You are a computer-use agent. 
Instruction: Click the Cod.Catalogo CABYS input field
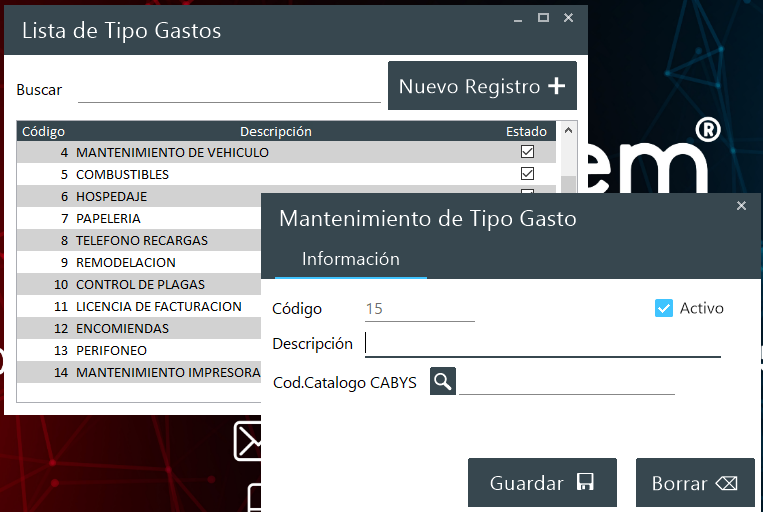coord(566,382)
